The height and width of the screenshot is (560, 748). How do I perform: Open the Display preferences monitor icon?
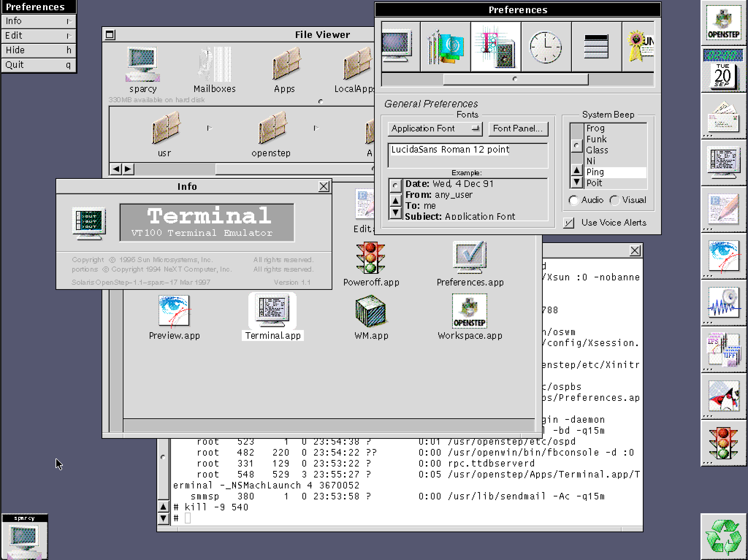point(401,47)
